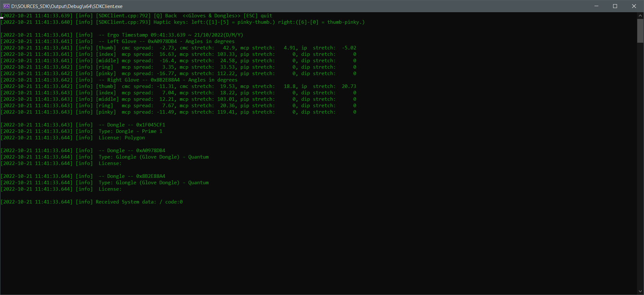
Task: Close the SDKClient.exe console window
Action: [634, 6]
